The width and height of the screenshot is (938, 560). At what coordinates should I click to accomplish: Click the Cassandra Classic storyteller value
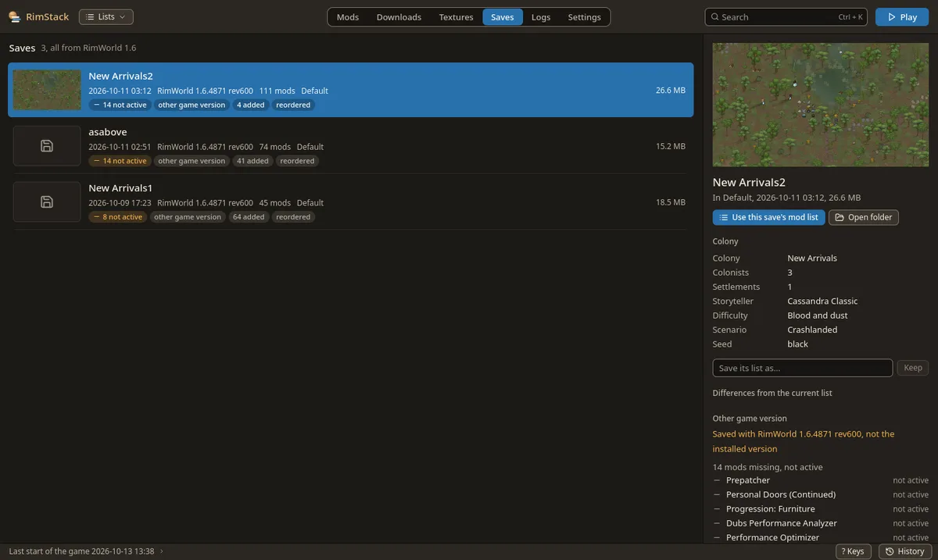pos(822,301)
